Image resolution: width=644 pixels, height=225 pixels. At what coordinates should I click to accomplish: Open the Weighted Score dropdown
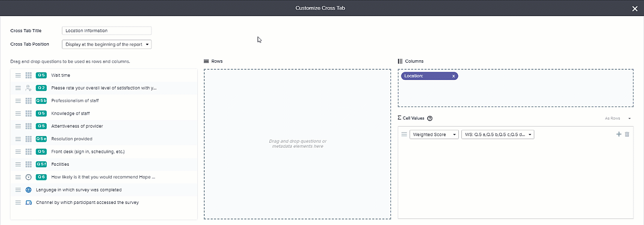click(x=434, y=135)
